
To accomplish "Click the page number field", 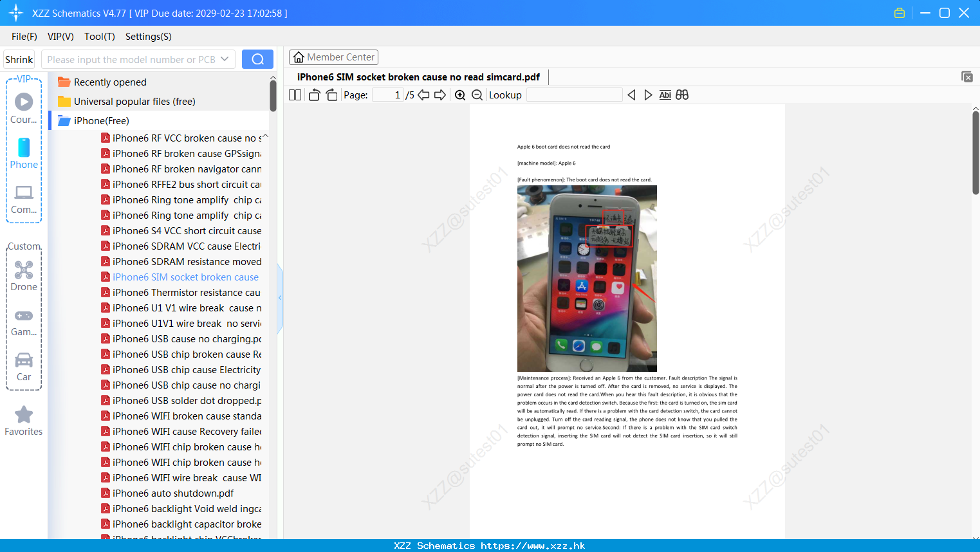I will tap(387, 95).
